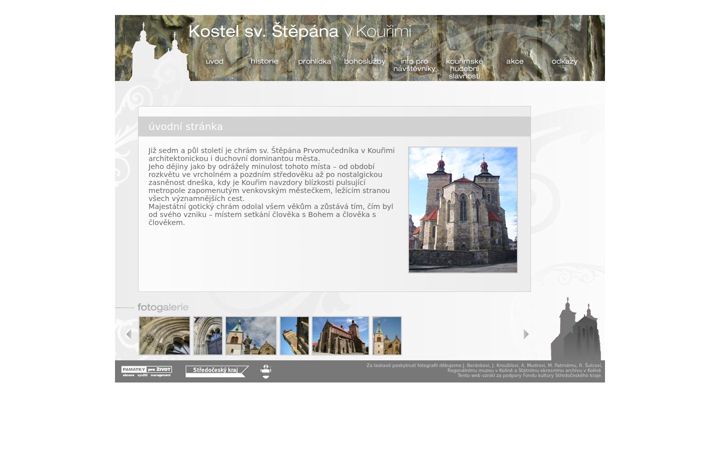
Task: Open the third gallery thumbnail of the white tower
Action: pos(251,336)
